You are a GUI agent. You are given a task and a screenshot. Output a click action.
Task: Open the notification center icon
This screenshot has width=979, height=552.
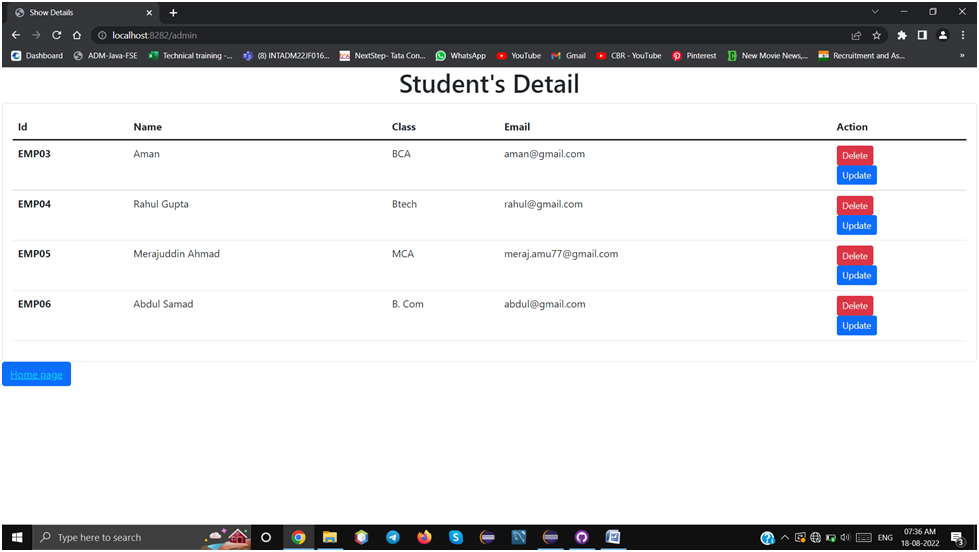(x=958, y=538)
